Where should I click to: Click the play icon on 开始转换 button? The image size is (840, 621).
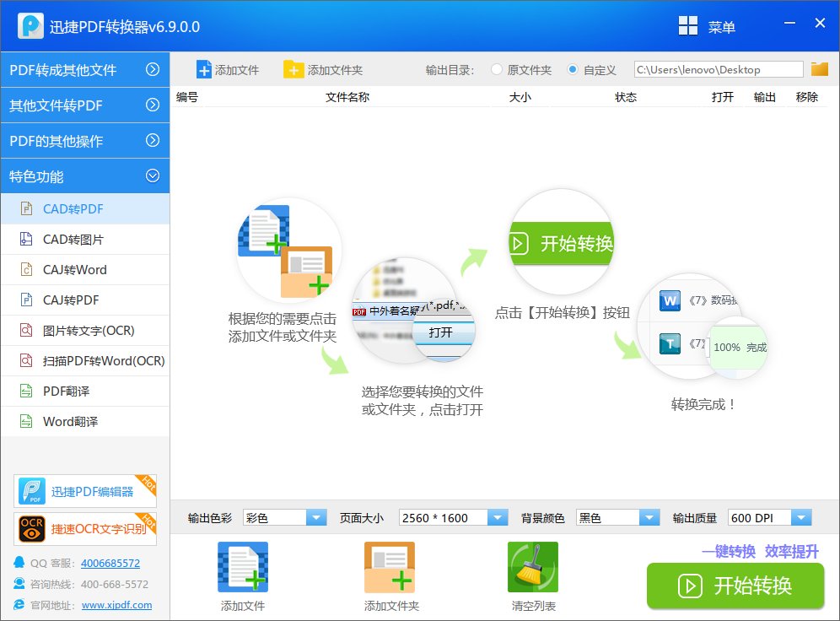click(x=690, y=586)
